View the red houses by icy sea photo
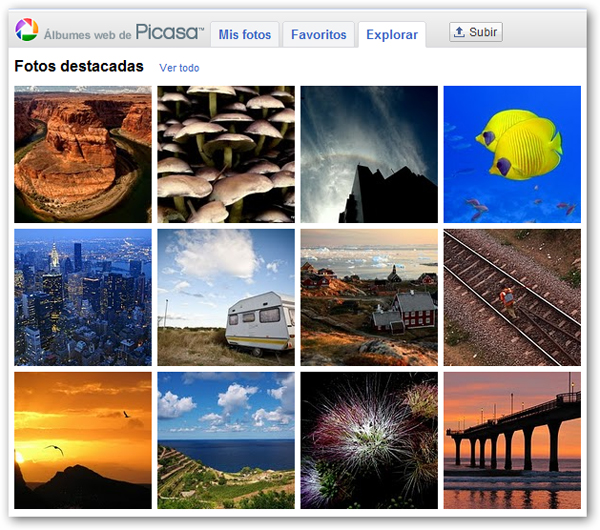The width and height of the screenshot is (600, 530). pyautogui.click(x=369, y=297)
